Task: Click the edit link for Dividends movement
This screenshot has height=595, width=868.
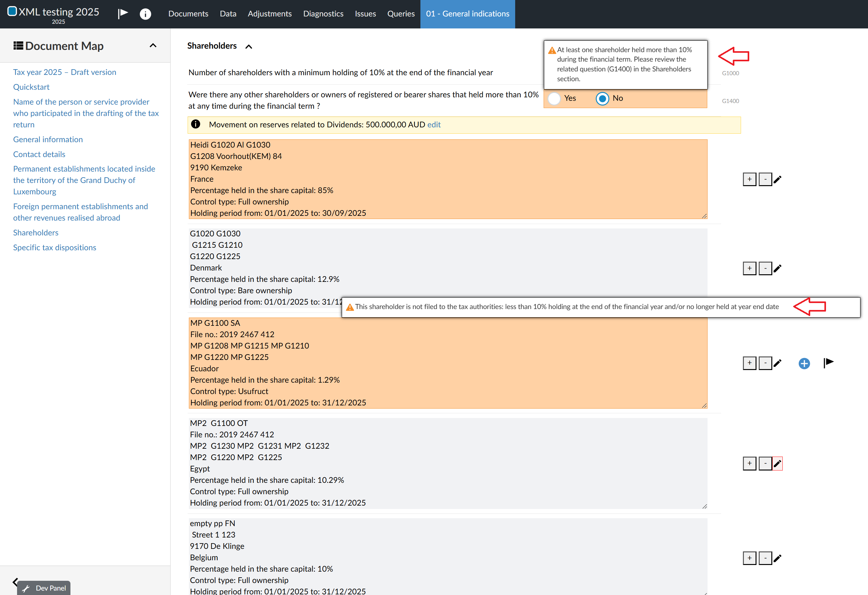Action: 434,124
